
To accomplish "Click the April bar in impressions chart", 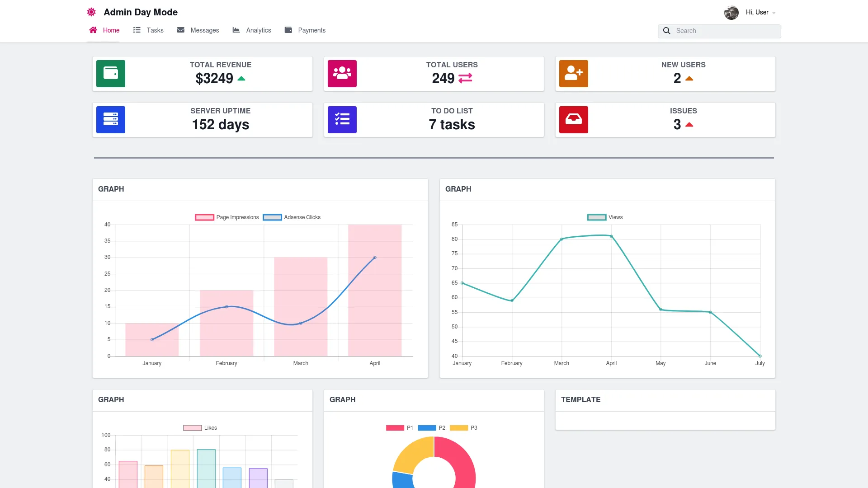I will (375, 291).
